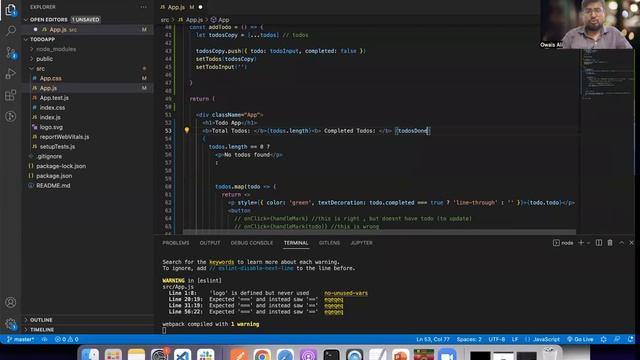
Task: Open errors and warnings count in status bar
Action: [67, 339]
